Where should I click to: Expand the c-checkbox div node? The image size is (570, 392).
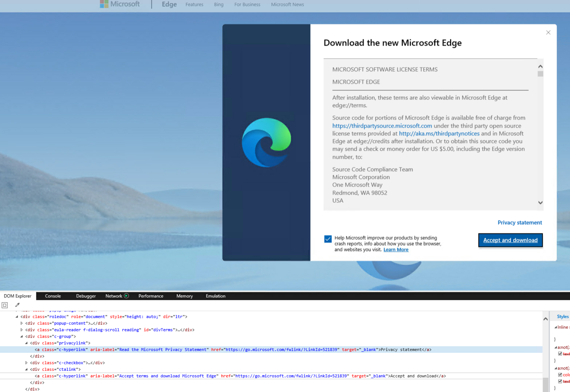(x=26, y=363)
